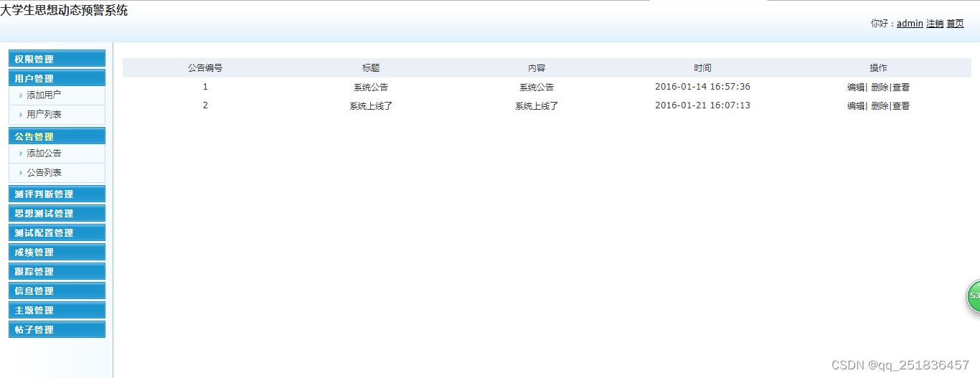Image resolution: width=980 pixels, height=378 pixels.
Task: Click the 内容 column header
Action: point(537,67)
